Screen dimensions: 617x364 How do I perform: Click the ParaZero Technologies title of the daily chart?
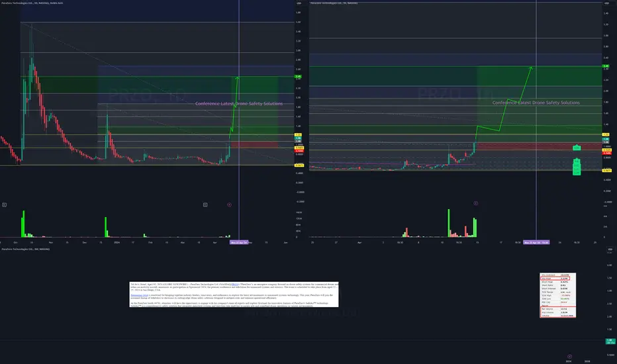click(32, 3)
